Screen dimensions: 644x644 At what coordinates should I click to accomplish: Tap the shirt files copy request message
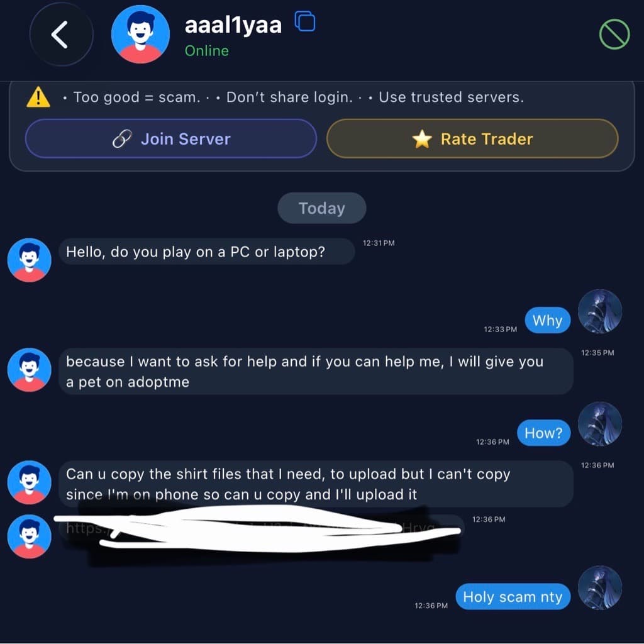316,484
